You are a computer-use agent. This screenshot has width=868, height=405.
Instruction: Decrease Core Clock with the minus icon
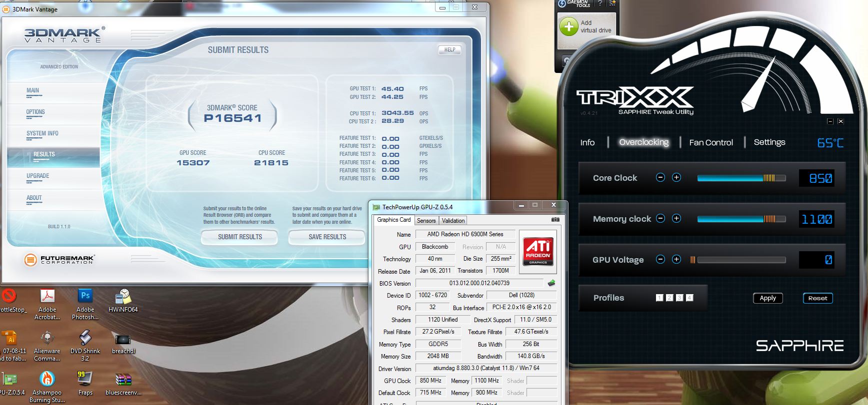coord(660,177)
